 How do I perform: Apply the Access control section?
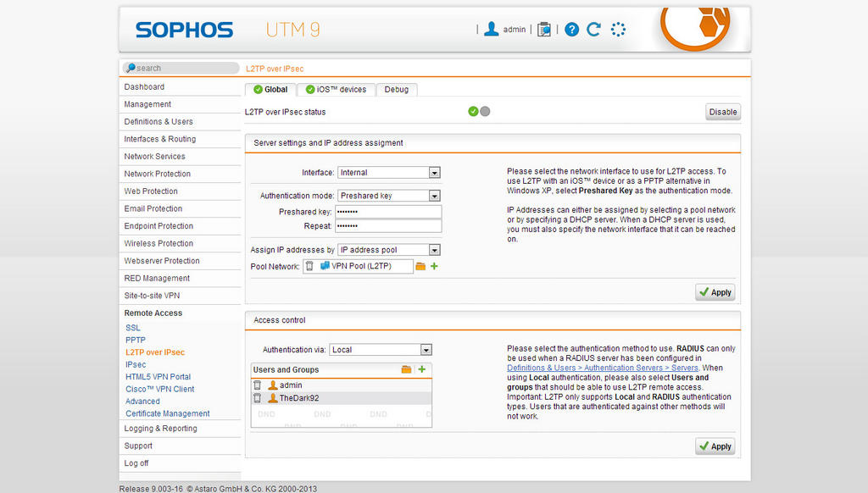tap(715, 446)
